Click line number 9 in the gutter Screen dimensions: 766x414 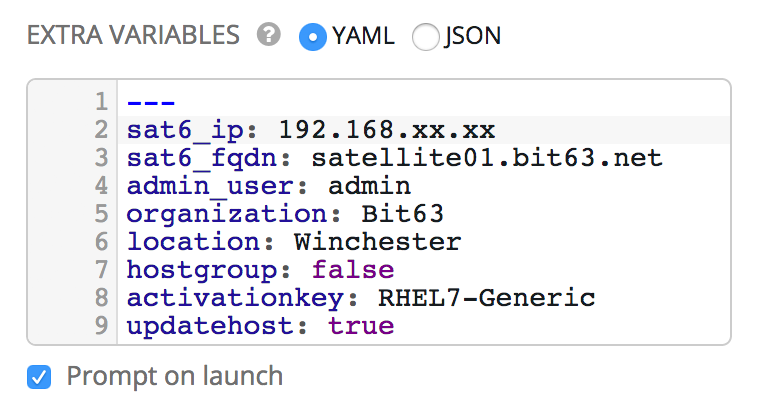pyautogui.click(x=100, y=326)
